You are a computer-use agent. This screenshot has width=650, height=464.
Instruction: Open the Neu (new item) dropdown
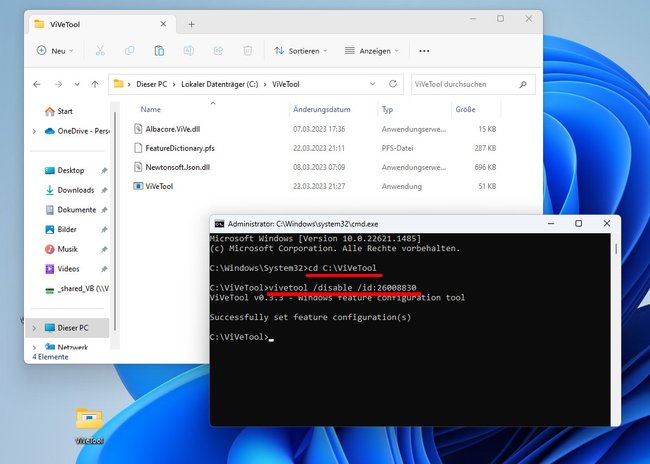pyautogui.click(x=55, y=51)
